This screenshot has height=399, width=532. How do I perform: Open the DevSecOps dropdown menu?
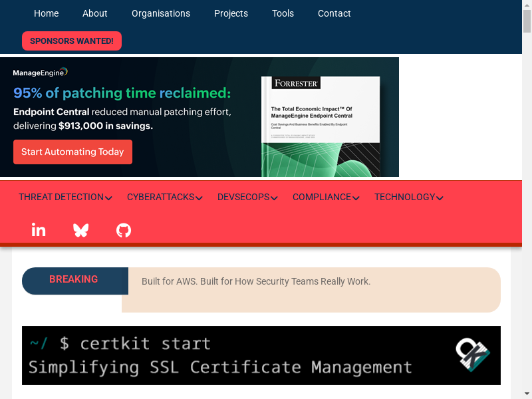click(x=248, y=197)
